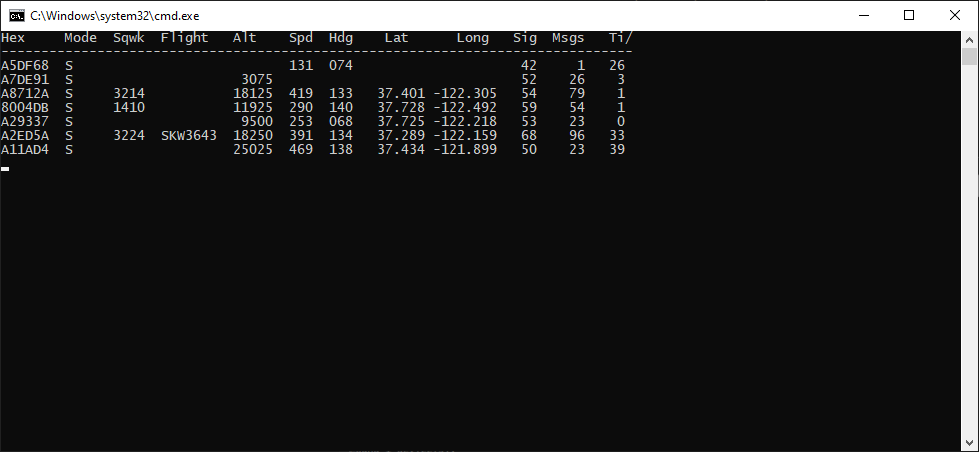This screenshot has height=452, width=979.
Task: Click the blinking cursor prompt line
Action: pos(5,169)
